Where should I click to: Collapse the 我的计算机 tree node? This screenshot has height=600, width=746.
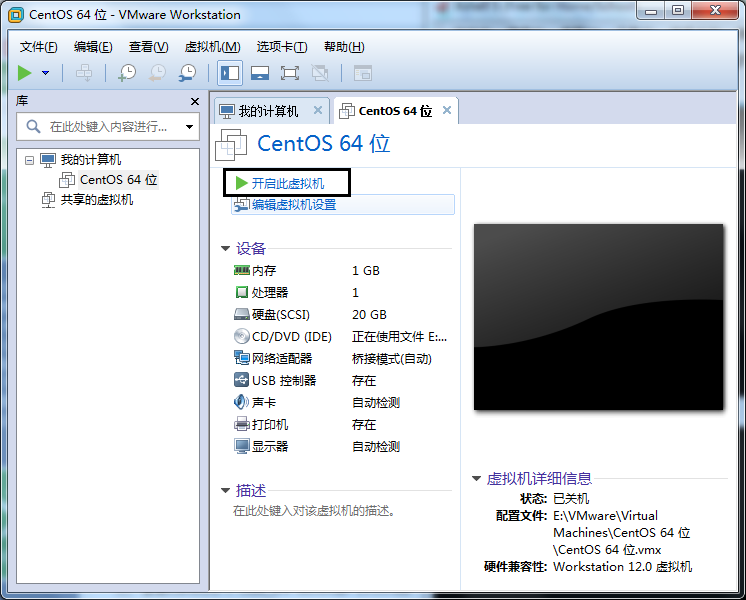29,160
